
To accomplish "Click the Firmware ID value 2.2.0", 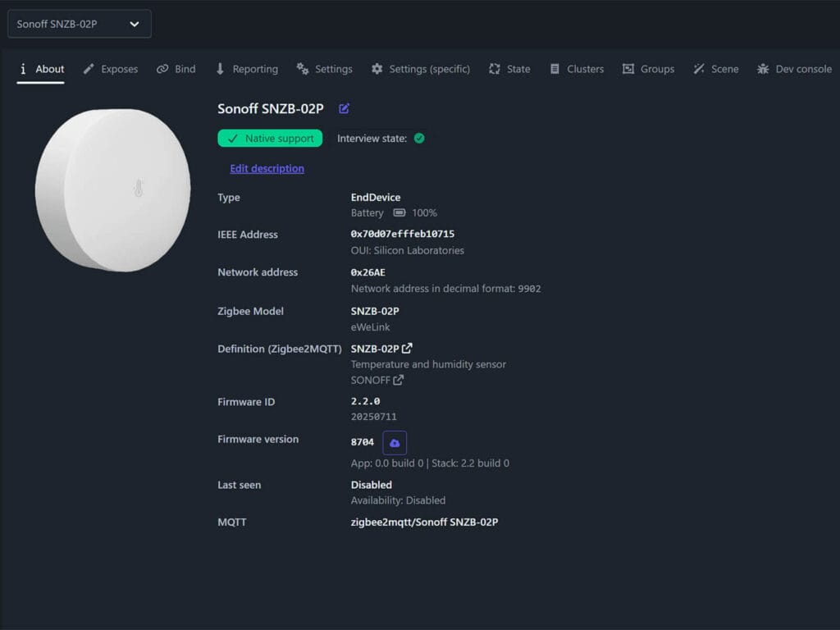I will [365, 401].
